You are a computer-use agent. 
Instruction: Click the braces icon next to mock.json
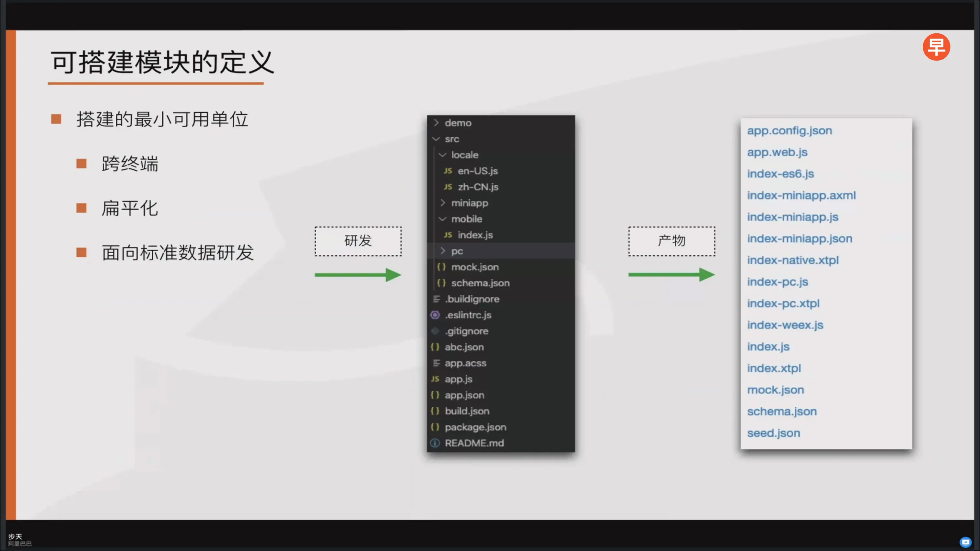[x=441, y=267]
